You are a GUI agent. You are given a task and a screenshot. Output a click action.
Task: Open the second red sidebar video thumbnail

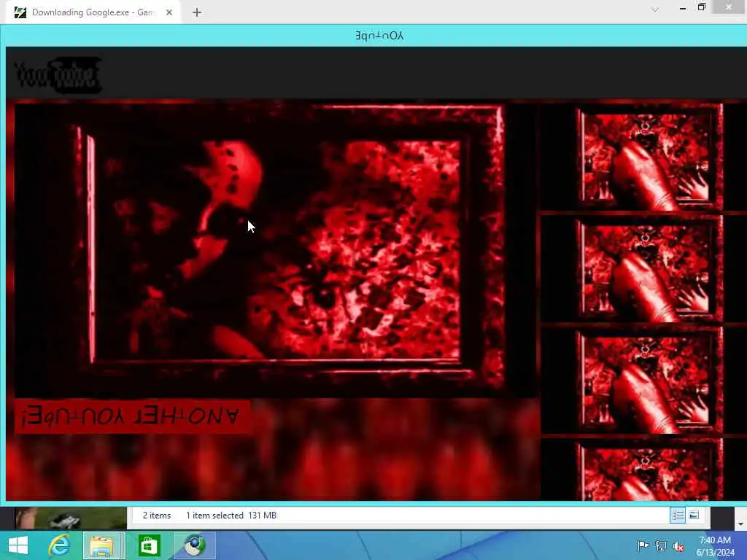[650, 270]
